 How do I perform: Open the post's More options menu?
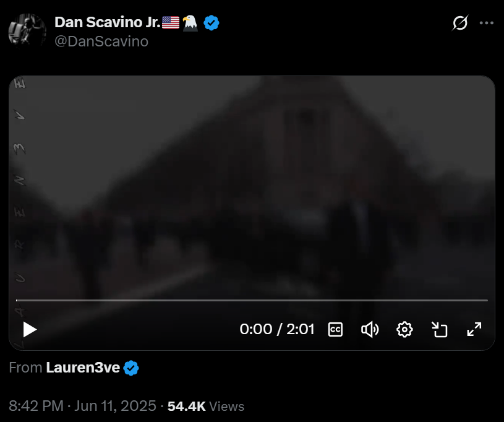[x=486, y=23]
